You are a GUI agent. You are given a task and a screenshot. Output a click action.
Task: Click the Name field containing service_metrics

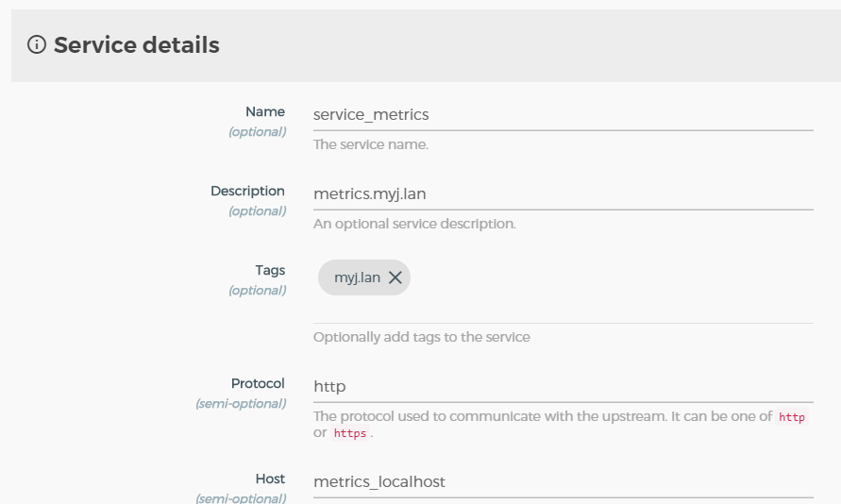click(x=563, y=115)
